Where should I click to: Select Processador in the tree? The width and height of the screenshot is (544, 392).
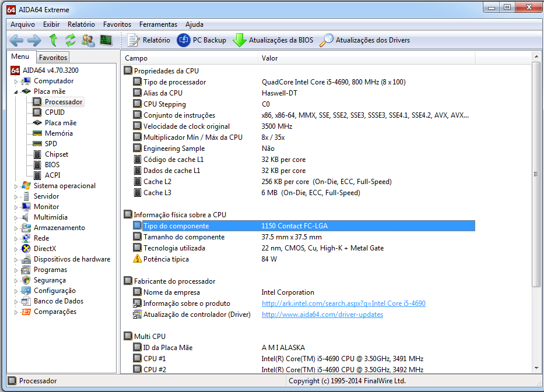click(64, 102)
